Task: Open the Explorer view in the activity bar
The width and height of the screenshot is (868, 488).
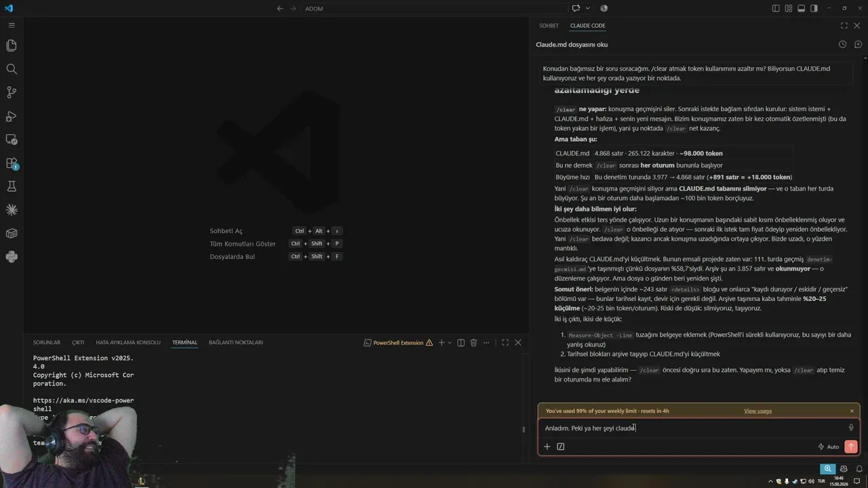Action: [12, 45]
